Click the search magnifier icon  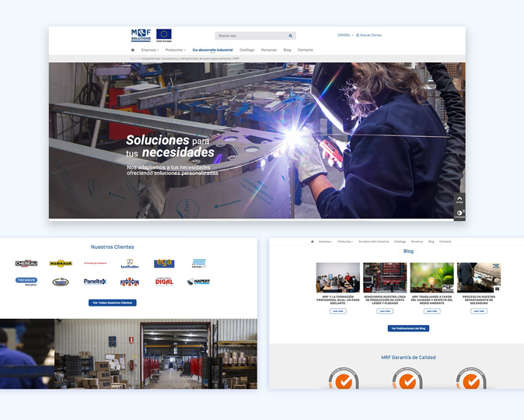[291, 36]
